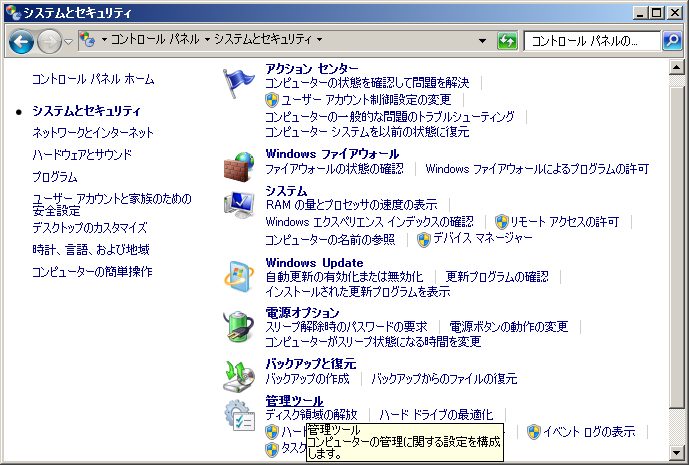Select ネットワークとインターネット in sidebar
The width and height of the screenshot is (689, 465).
click(x=93, y=133)
